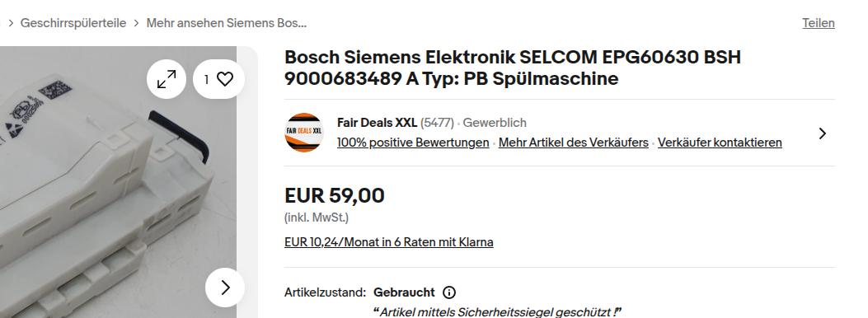Screen dimensions: 868x318
Task: Add item to watchlist with heart icon
Action: click(218, 79)
